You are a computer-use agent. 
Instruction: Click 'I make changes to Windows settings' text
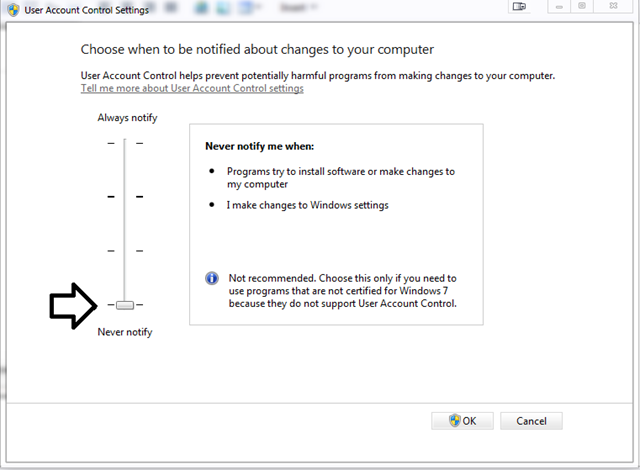click(x=307, y=205)
